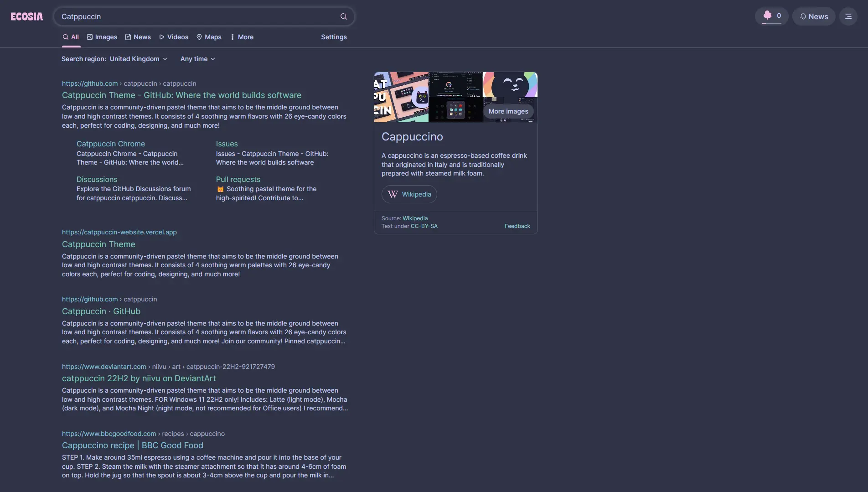Open the 'Catppuccin · GitHub' result
Viewport: 868px width, 492px height.
[x=101, y=311]
